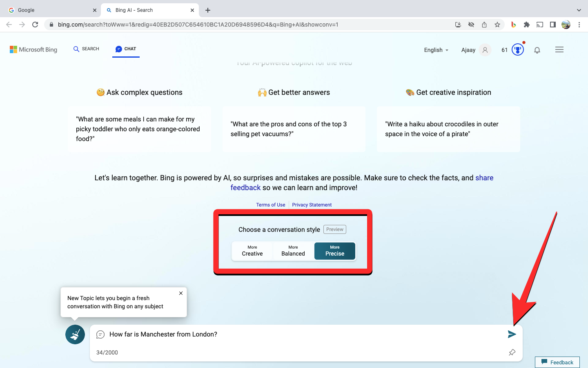Click the 61 rewards points count
The image size is (588, 368).
click(505, 50)
